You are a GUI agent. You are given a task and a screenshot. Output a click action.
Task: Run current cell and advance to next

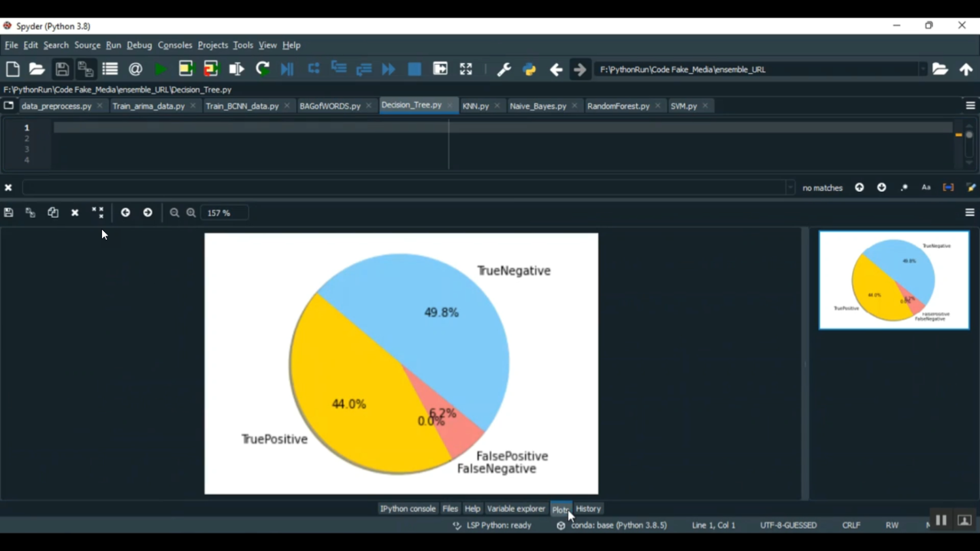211,69
